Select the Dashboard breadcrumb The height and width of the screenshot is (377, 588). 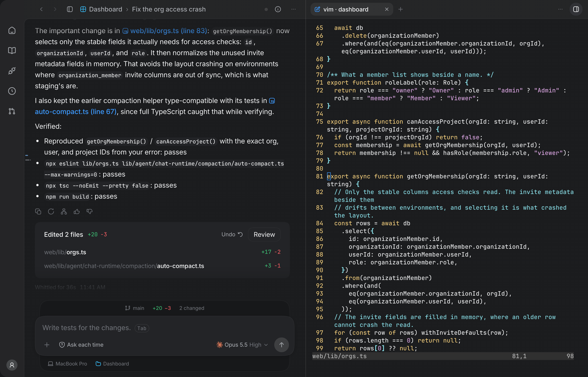101,9
